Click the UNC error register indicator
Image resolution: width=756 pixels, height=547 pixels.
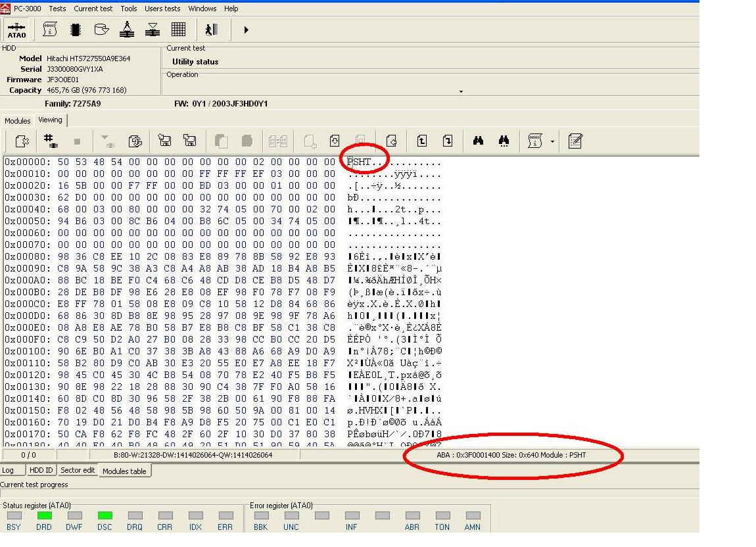pos(291,515)
